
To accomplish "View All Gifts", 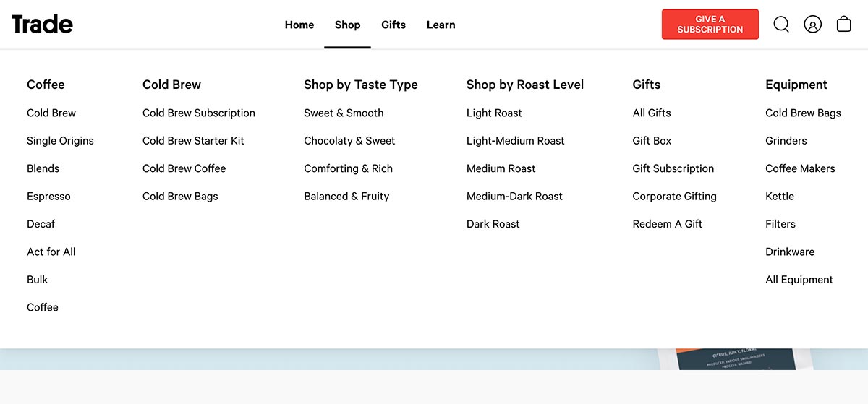I will [x=652, y=113].
